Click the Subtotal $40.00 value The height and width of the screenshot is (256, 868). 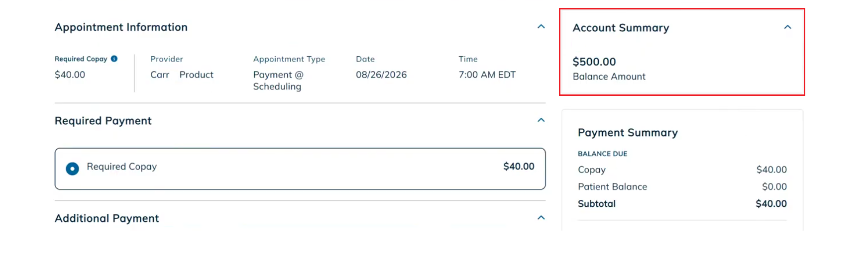(771, 204)
